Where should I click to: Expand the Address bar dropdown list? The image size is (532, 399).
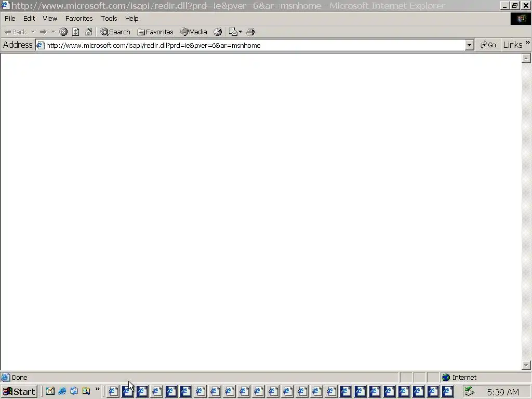tap(469, 45)
